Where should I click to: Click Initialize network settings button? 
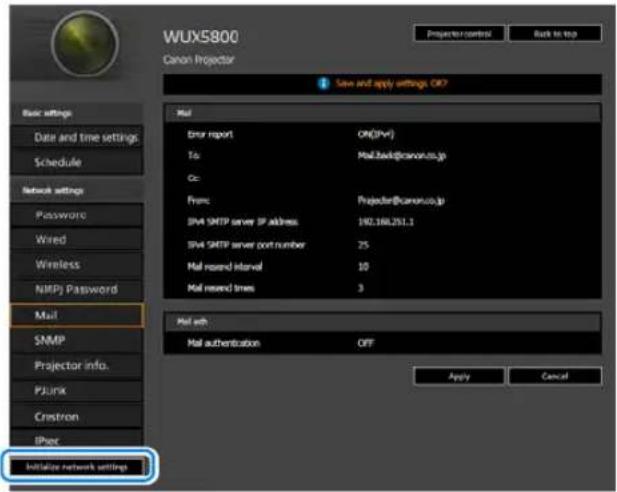[77, 467]
